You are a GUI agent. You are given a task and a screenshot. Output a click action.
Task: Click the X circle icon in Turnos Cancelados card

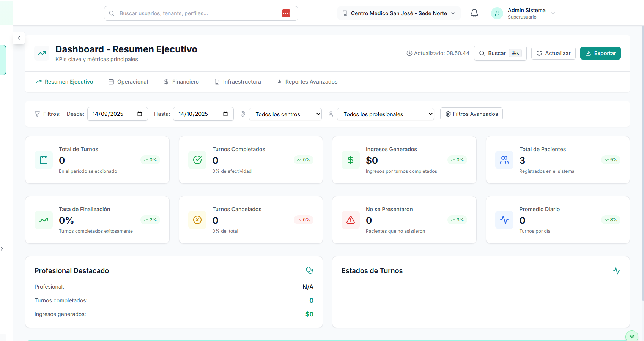click(x=197, y=220)
